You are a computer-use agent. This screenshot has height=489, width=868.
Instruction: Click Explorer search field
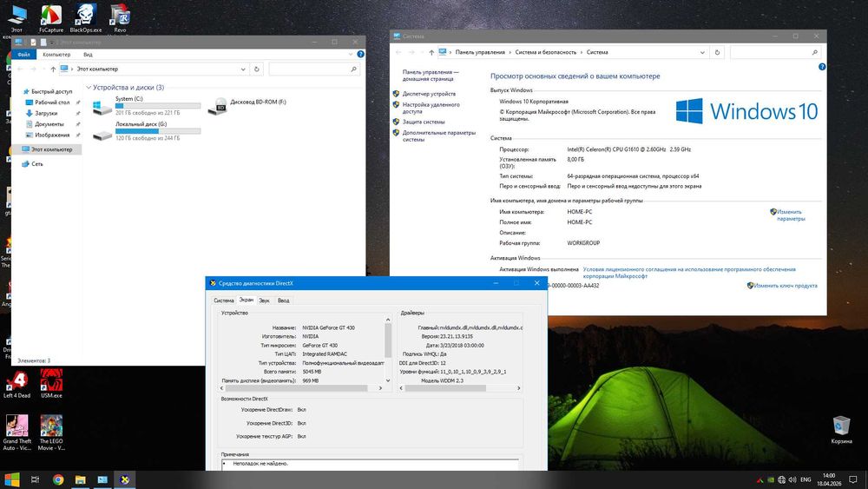point(314,69)
